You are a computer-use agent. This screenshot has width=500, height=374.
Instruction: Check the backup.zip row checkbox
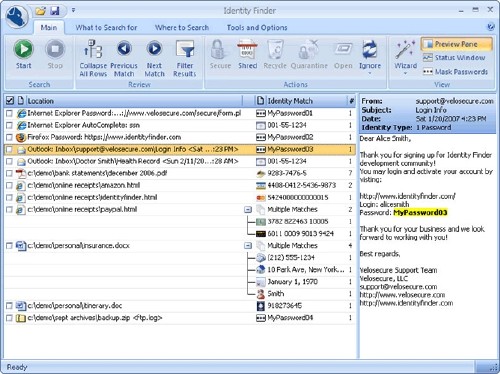(9, 318)
